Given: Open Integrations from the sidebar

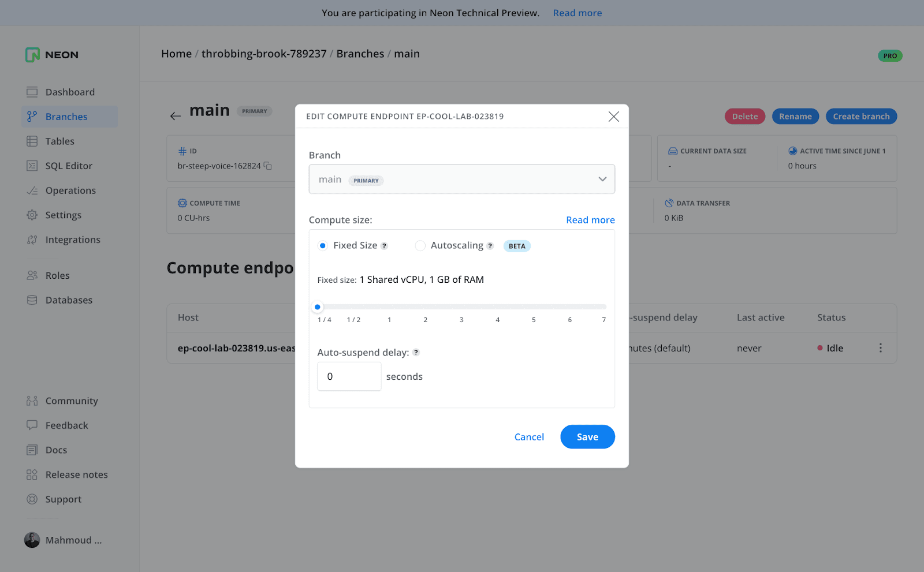Looking at the screenshot, I should (73, 240).
